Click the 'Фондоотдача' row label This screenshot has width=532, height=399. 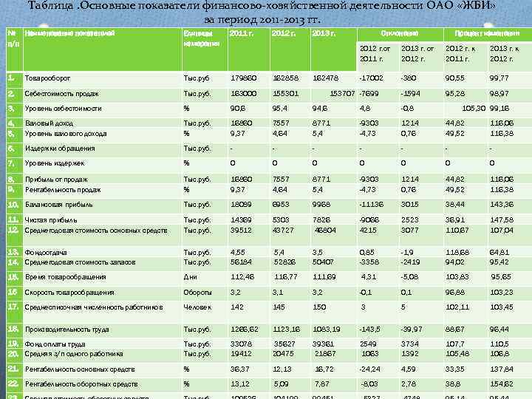(x=46, y=252)
